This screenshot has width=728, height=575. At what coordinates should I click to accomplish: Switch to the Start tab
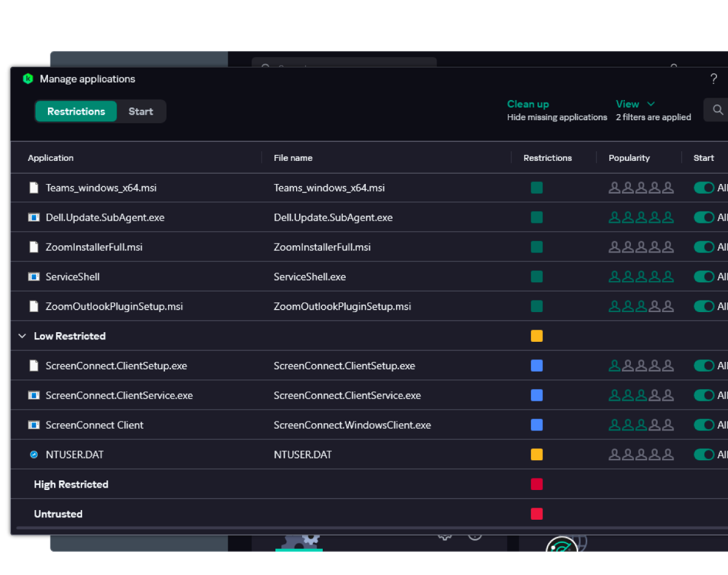(141, 112)
